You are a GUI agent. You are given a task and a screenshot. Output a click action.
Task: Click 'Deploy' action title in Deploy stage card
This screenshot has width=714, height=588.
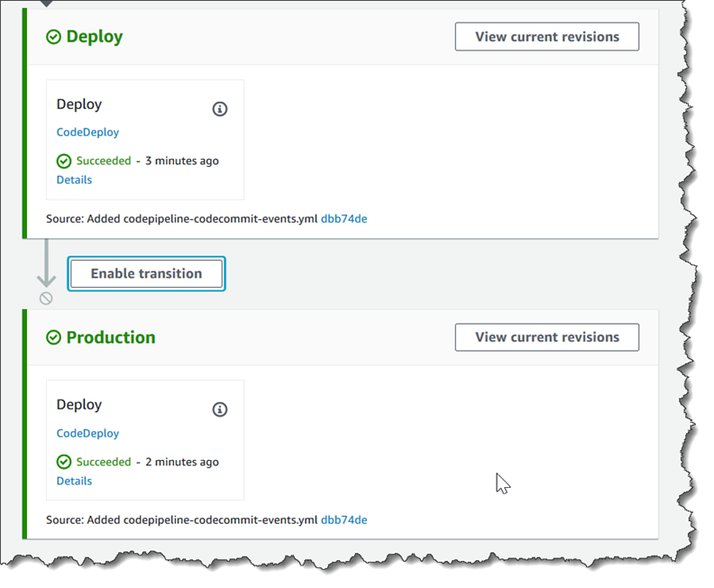click(x=79, y=105)
